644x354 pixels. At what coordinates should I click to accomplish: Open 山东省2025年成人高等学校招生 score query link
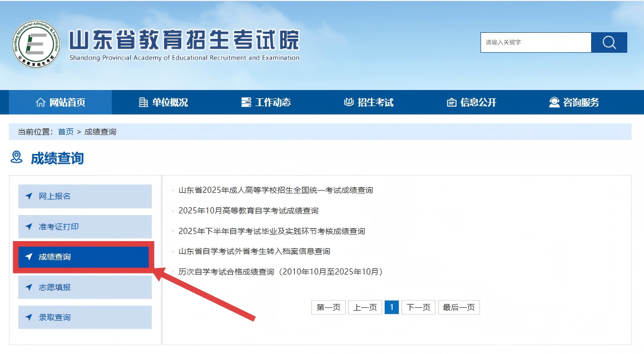[275, 190]
